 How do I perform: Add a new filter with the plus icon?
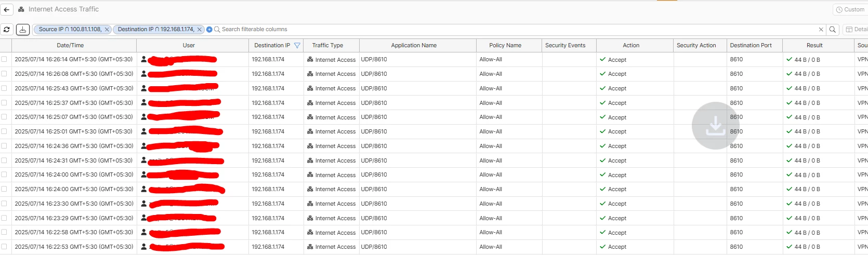point(209,30)
